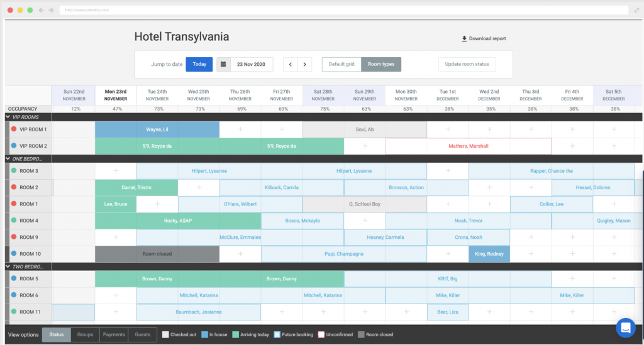Add booking in ROOM 10 on Thu 26th
Viewport: 644px width, 345px height.
click(240, 253)
